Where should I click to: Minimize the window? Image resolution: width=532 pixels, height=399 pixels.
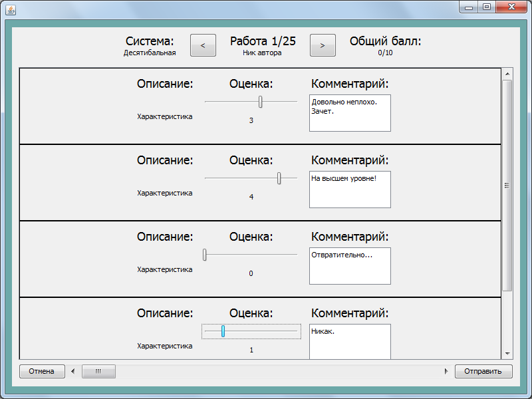pos(469,7)
